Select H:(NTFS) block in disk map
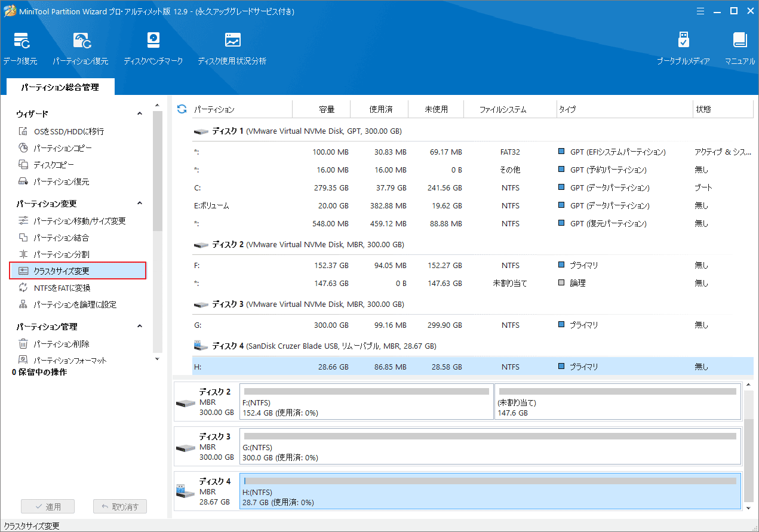Screen dimensions: 759x532 [x=490, y=491]
